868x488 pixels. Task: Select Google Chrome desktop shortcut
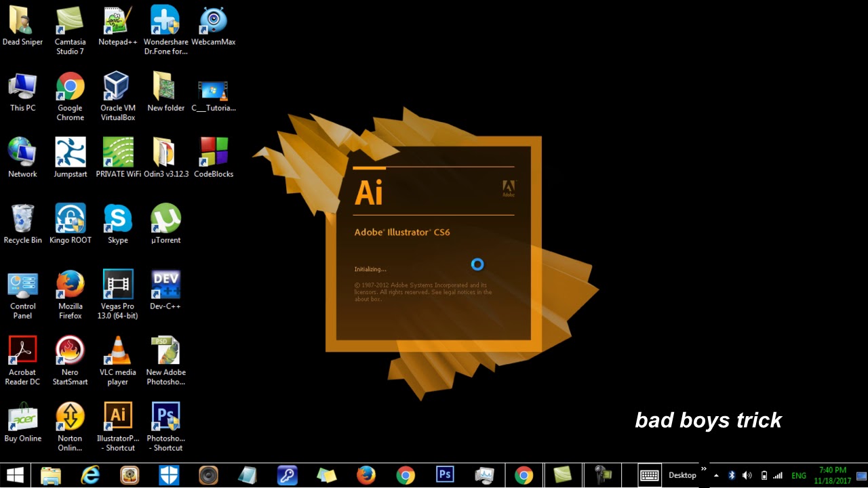click(x=70, y=97)
